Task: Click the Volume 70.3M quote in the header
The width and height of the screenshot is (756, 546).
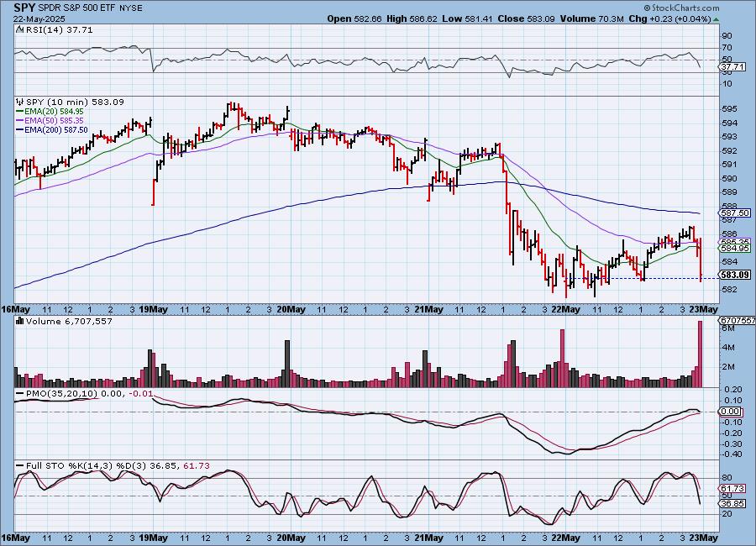Action: pyautogui.click(x=591, y=18)
